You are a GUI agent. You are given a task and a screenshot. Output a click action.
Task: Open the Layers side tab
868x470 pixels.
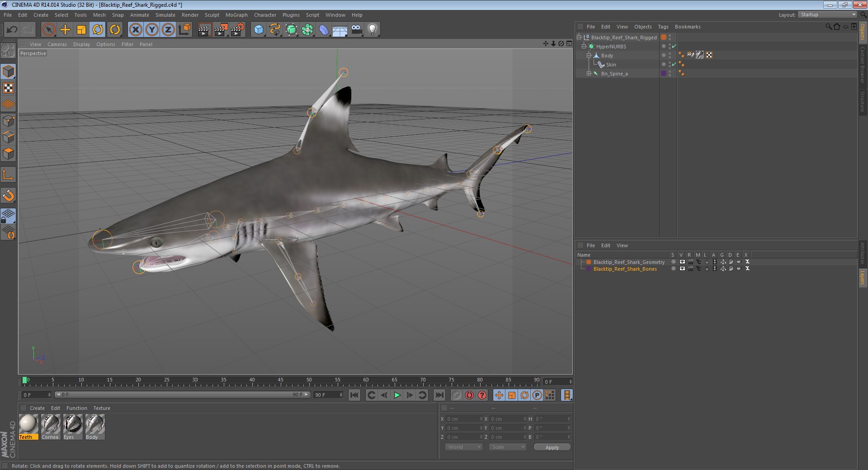click(863, 277)
